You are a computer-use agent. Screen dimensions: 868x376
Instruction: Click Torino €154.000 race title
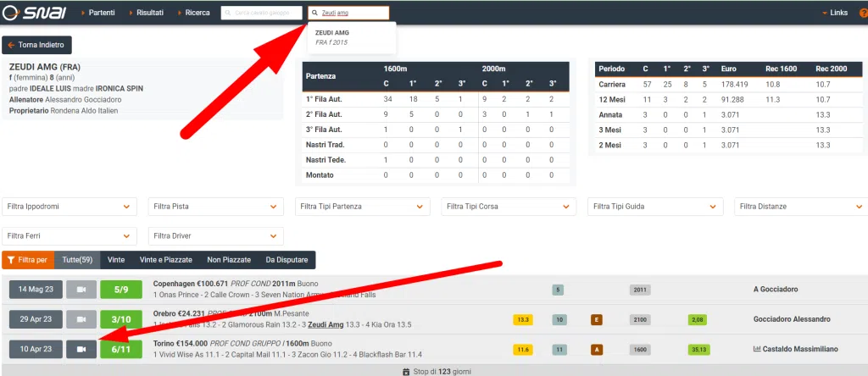[180, 343]
